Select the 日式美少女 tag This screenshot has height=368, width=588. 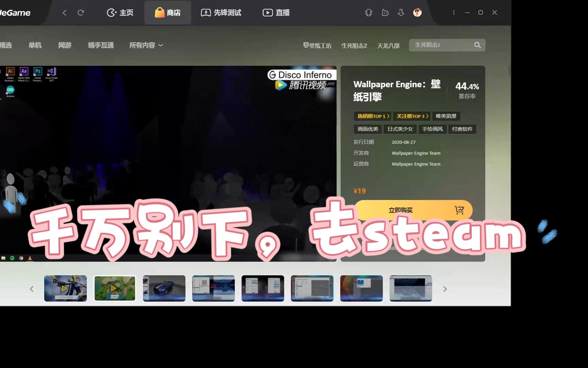[400, 129]
